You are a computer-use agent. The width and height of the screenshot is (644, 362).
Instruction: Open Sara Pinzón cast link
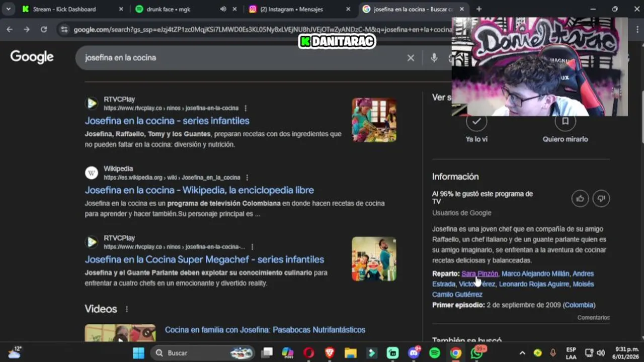pos(479,274)
